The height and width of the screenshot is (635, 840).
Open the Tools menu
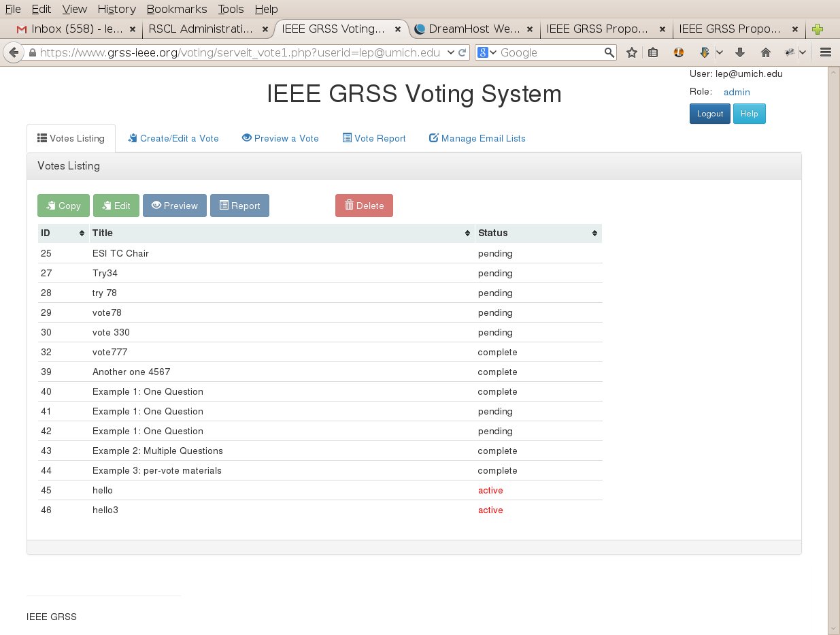[x=231, y=9]
